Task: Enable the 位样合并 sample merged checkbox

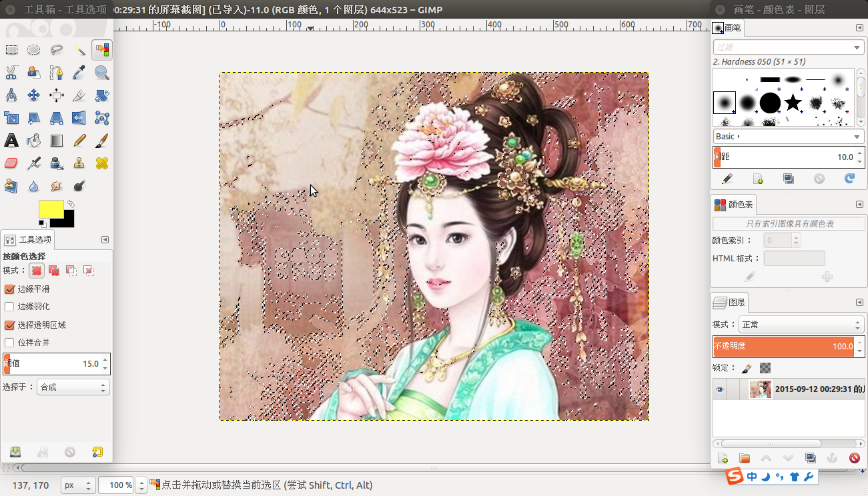Action: pyautogui.click(x=9, y=343)
